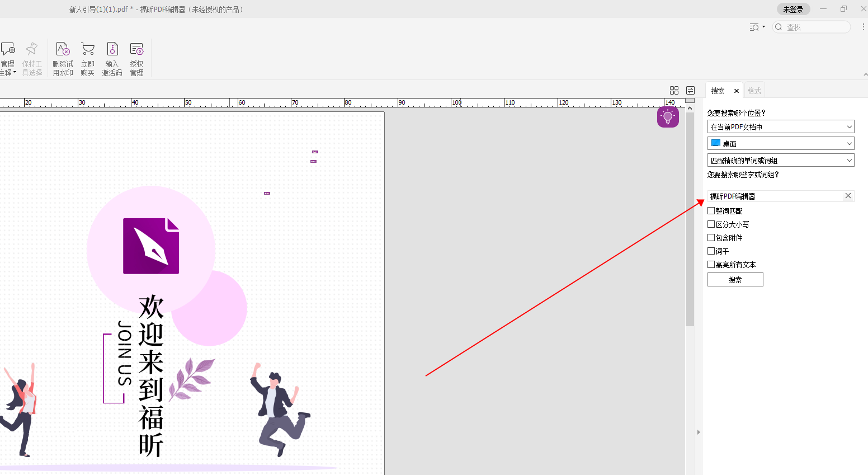Open the Desktop (桌面) folder dropdown
The width and height of the screenshot is (868, 475).
pyautogui.click(x=780, y=144)
